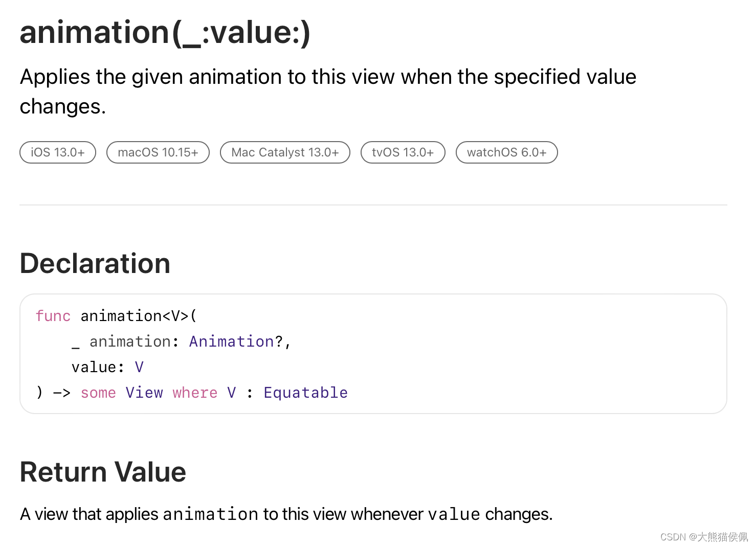Click the iOS 13.0+ availability badge
The width and height of the screenshot is (756, 547).
coord(58,152)
